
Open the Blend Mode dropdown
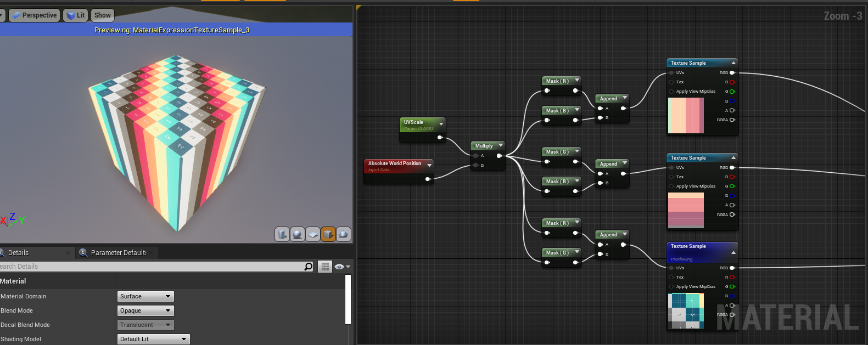[145, 310]
